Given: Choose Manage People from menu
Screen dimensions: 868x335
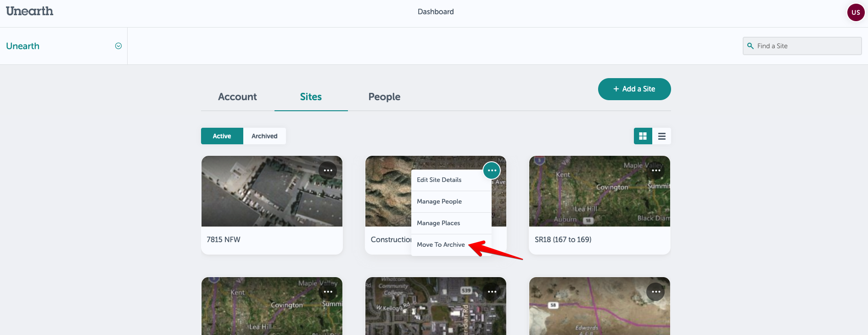Looking at the screenshot, I should [451, 202].
